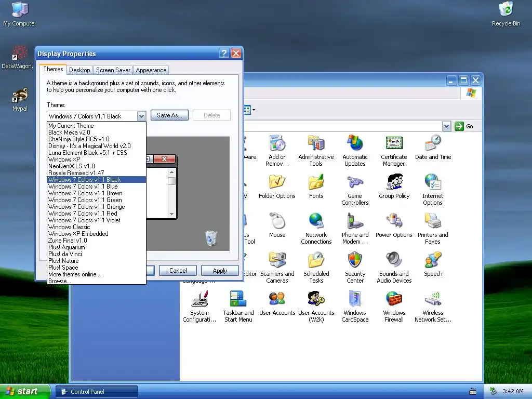The image size is (532, 399).
Task: Open the Start menu
Action: (x=24, y=392)
